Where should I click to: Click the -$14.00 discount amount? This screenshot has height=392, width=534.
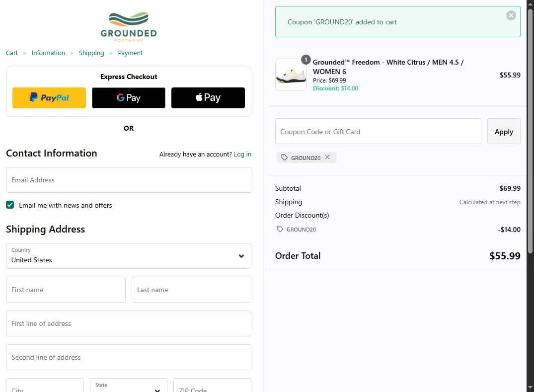pyautogui.click(x=509, y=230)
